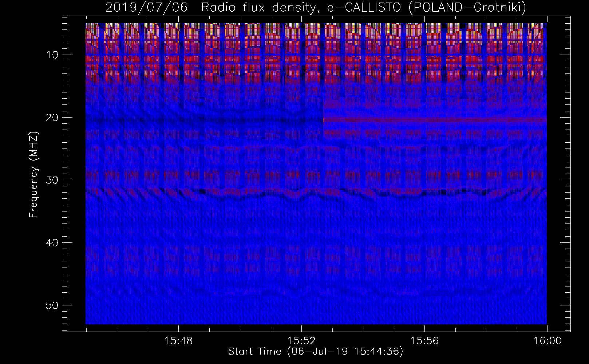
Task: Click the 'Frequency (MHZ)' y-axis label
Action: click(x=33, y=175)
